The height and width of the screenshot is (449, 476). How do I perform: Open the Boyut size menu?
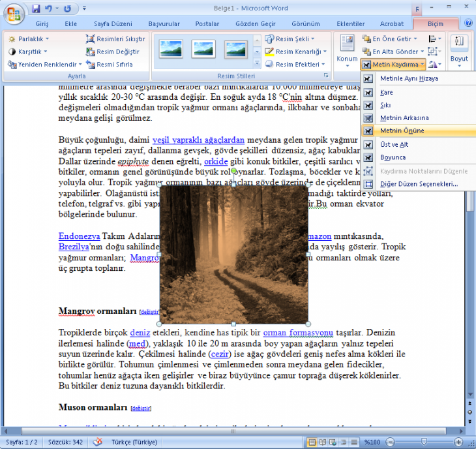[459, 51]
